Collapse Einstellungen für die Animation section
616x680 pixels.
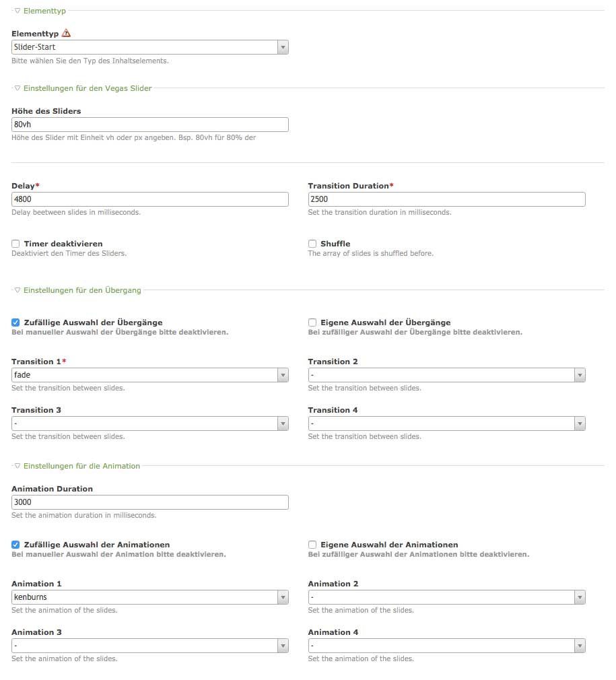coord(18,466)
